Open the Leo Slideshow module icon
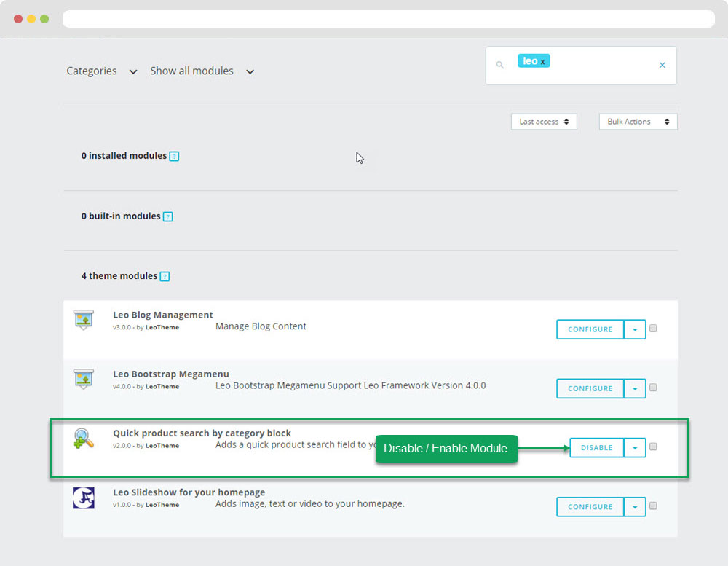Viewport: 728px width, 566px height. pos(84,498)
